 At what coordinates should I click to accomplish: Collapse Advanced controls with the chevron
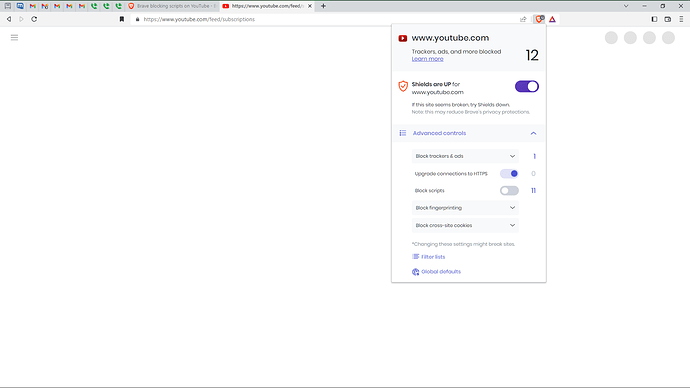[x=533, y=133]
